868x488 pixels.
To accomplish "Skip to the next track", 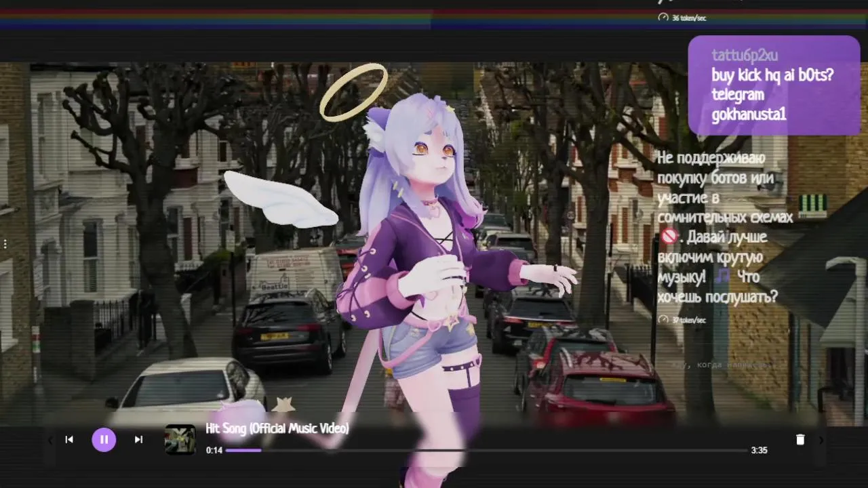I will point(138,439).
